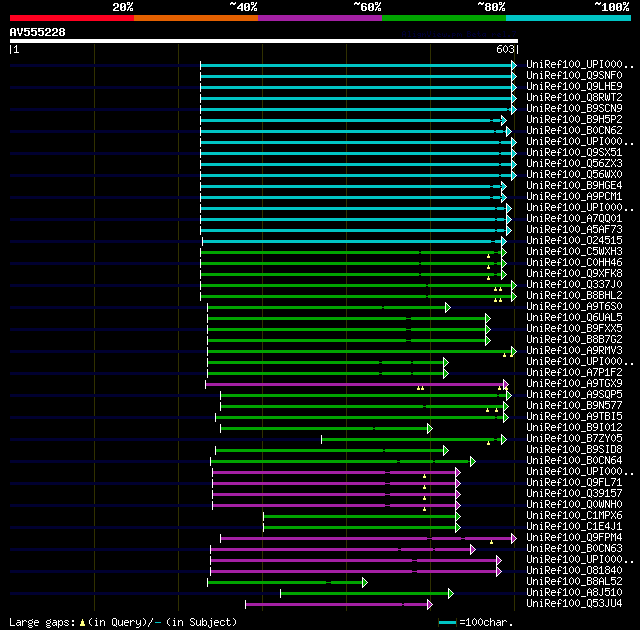Click the purple arrowhead ending the A9TGX9 alignment
Viewport: 640px width, 630px height.
pyautogui.click(x=506, y=384)
